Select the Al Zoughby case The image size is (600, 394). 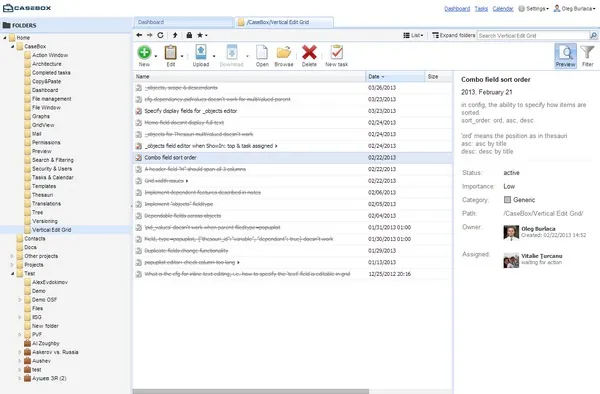(46, 344)
